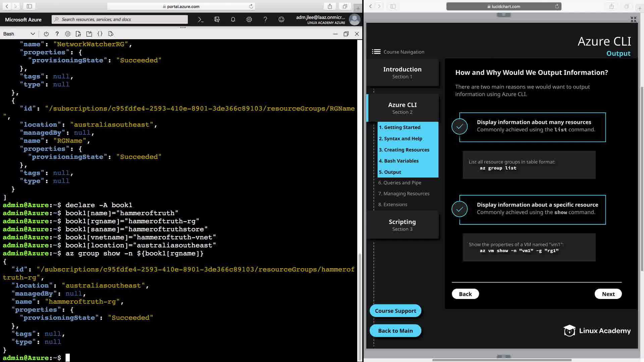
Task: Toggle the 'Display information about many resources' checkmark
Action: pyautogui.click(x=460, y=126)
